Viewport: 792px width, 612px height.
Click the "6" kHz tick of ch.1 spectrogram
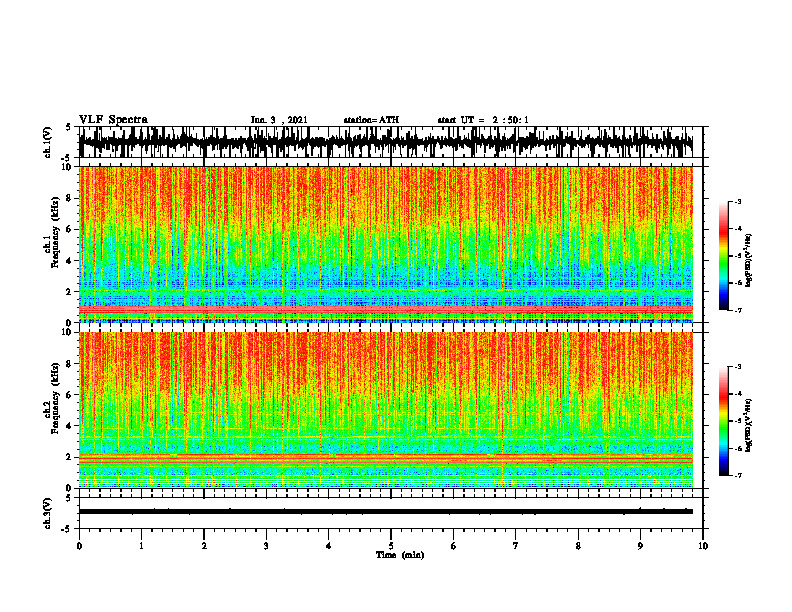point(70,230)
